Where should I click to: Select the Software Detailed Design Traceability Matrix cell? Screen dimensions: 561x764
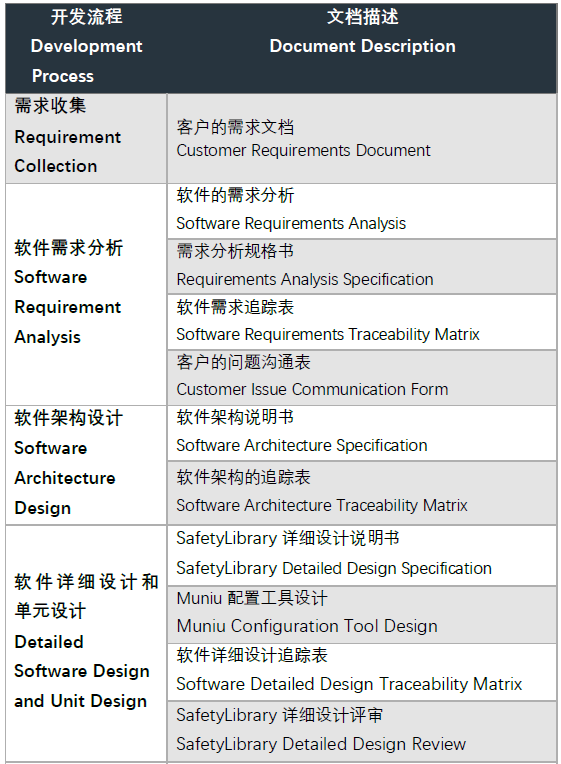(x=362, y=672)
